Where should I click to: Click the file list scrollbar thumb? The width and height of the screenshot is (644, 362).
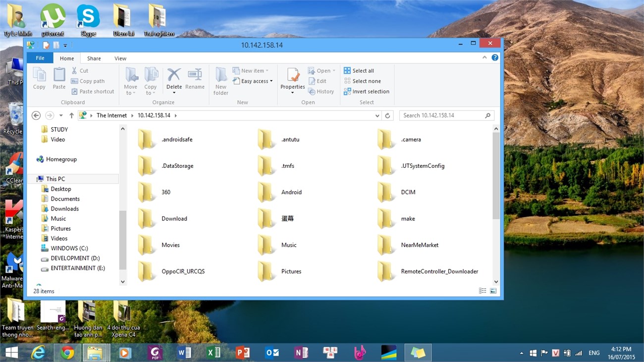[496, 176]
